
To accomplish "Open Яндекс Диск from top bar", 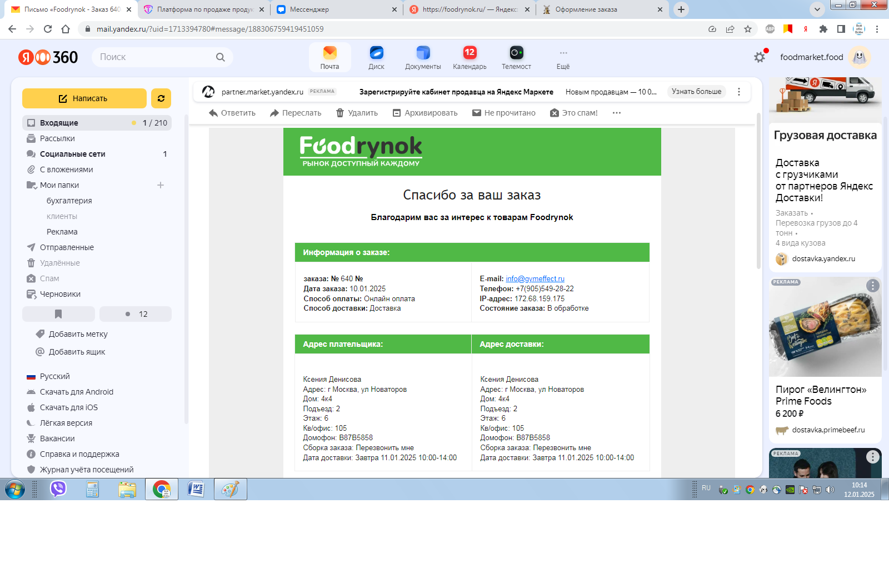I will pos(376,57).
